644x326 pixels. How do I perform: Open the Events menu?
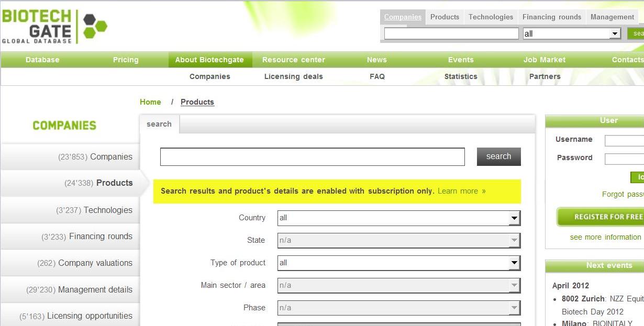click(x=461, y=60)
